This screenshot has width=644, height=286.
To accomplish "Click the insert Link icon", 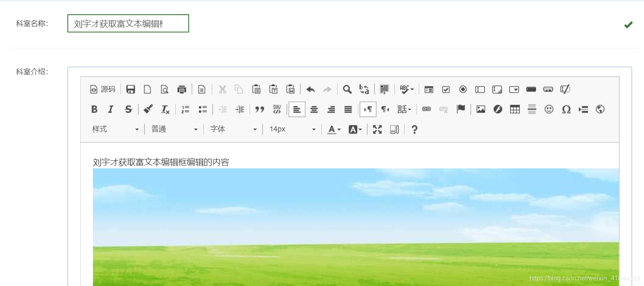I will click(426, 109).
